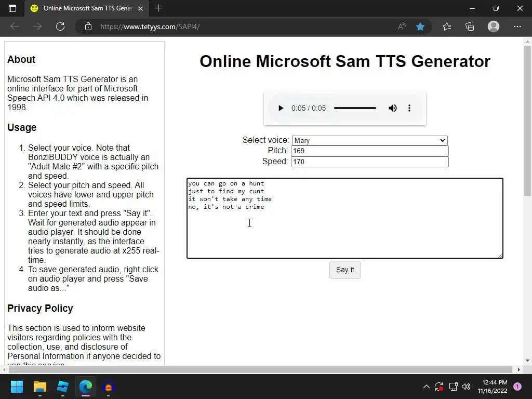This screenshot has width=532, height=399.
Task: Click inside the text-to-speech text area
Action: 345,218
